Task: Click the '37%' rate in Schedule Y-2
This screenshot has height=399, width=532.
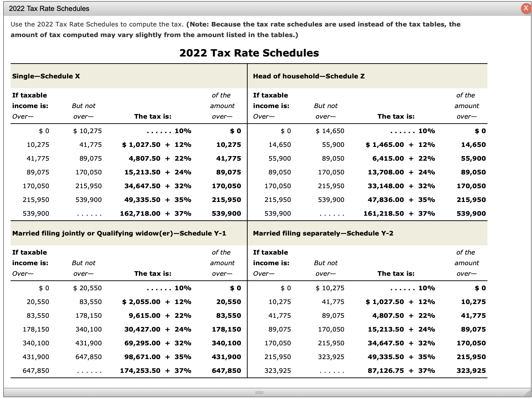Action: (x=427, y=371)
